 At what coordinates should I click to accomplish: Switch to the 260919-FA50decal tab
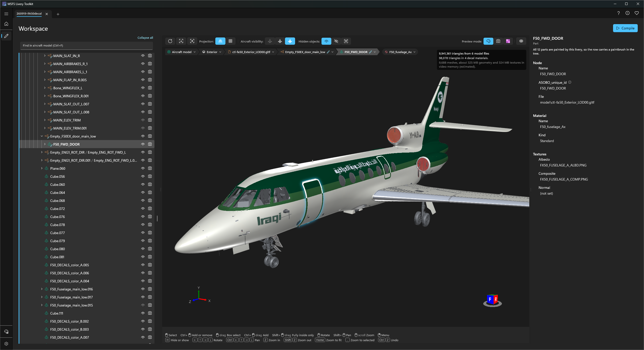pos(29,14)
